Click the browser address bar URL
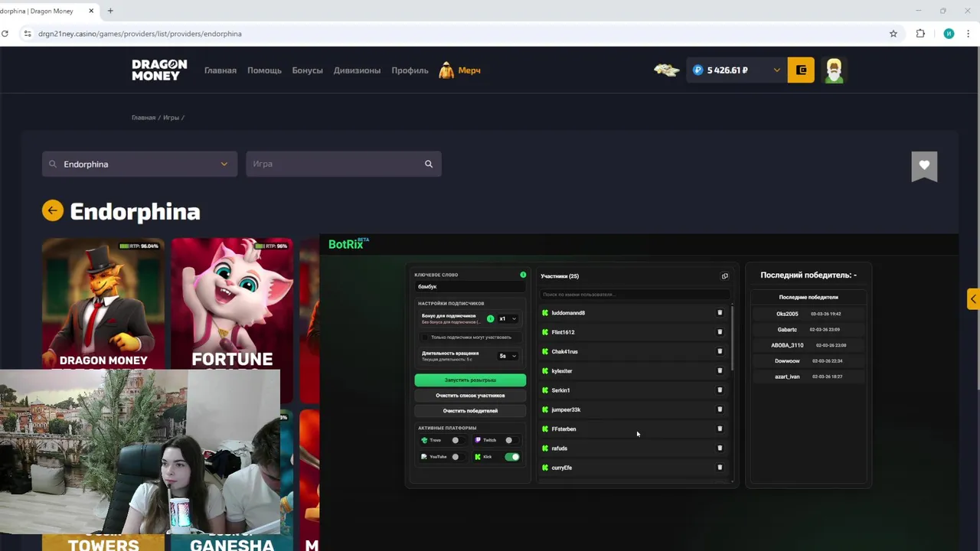980x551 pixels. pyautogui.click(x=140, y=34)
